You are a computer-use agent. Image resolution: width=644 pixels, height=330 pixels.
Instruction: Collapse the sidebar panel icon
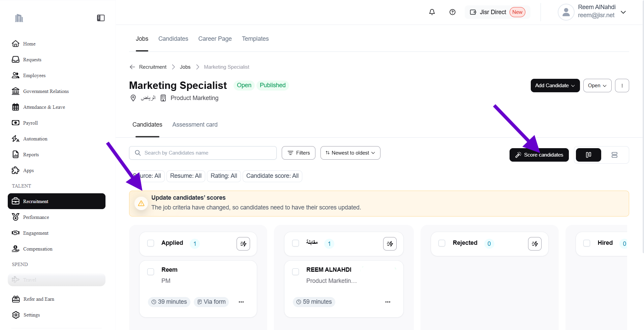coord(101,18)
